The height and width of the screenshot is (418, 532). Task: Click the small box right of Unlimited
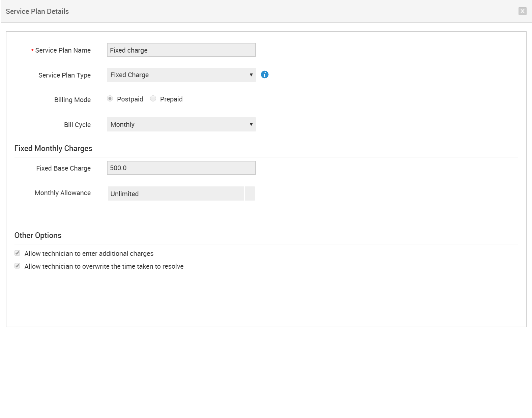[x=250, y=193]
